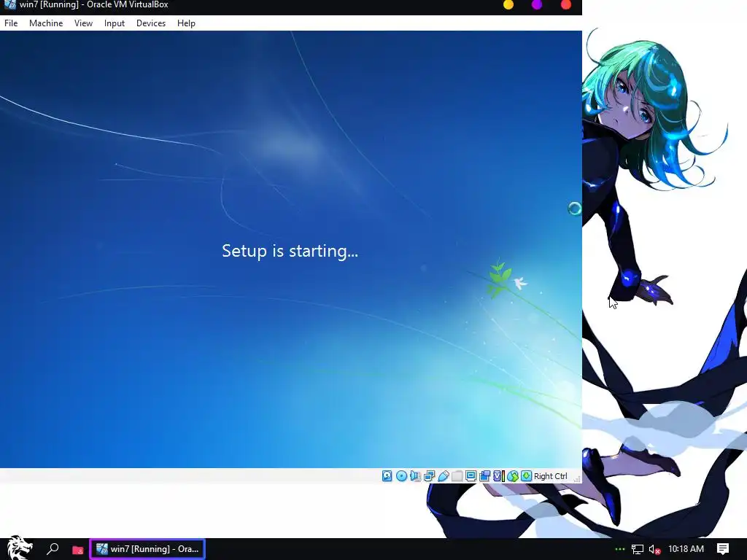Click the shared folders status icon
747x560 pixels.
(x=457, y=475)
